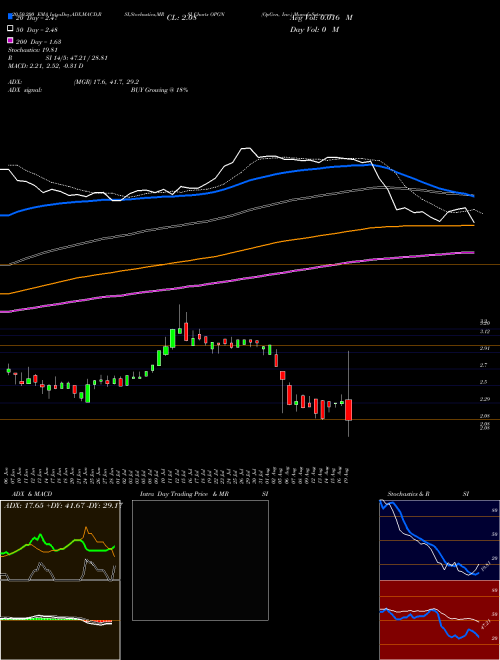Click the 'ADX signal:' label
Viewport: 500px width, 660px height.
click(25, 90)
